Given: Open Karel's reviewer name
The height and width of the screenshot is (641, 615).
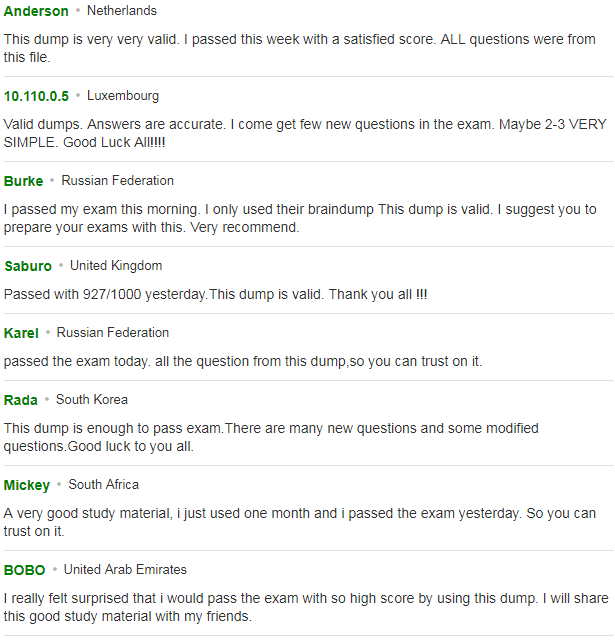Looking at the screenshot, I should pos(21,333).
